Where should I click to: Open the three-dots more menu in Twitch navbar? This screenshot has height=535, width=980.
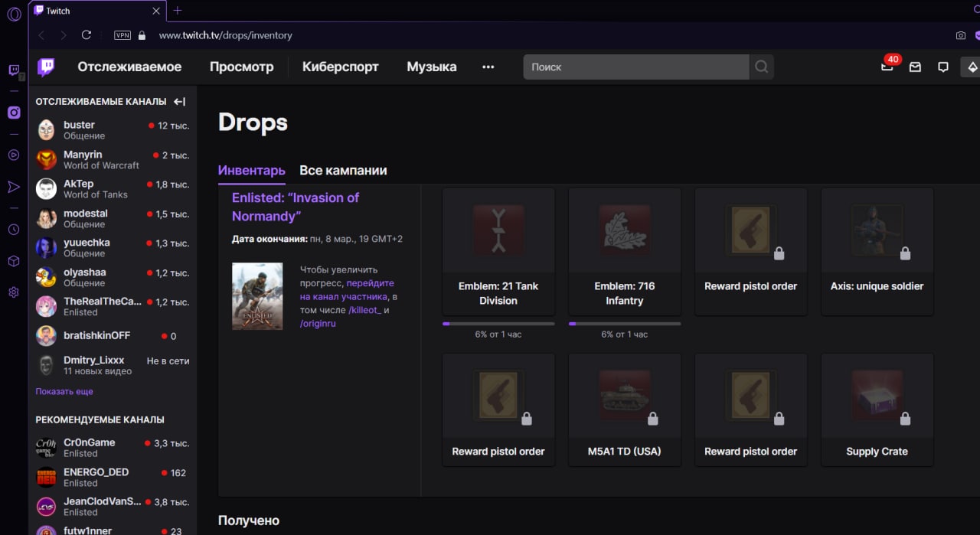coord(488,67)
